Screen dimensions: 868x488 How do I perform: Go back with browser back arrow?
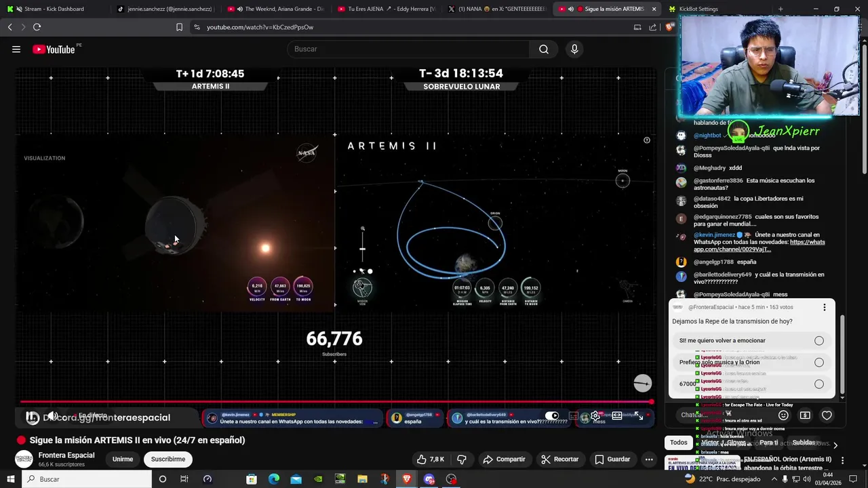point(9,27)
